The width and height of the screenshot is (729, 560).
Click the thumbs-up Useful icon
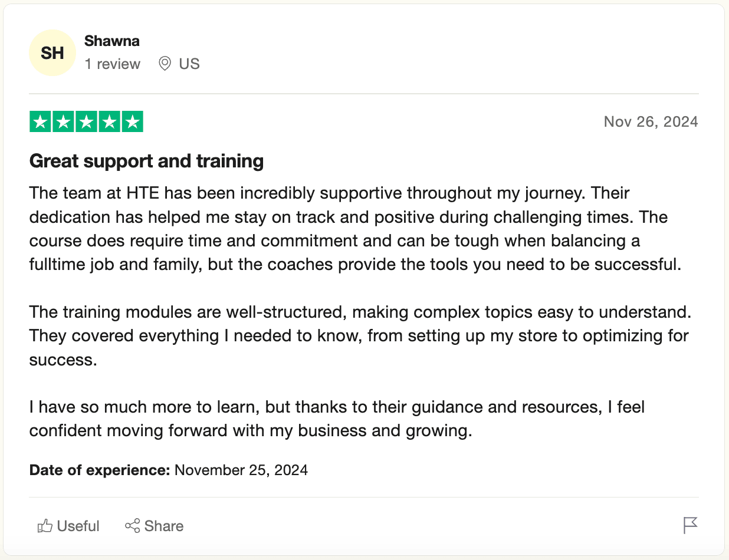point(45,526)
